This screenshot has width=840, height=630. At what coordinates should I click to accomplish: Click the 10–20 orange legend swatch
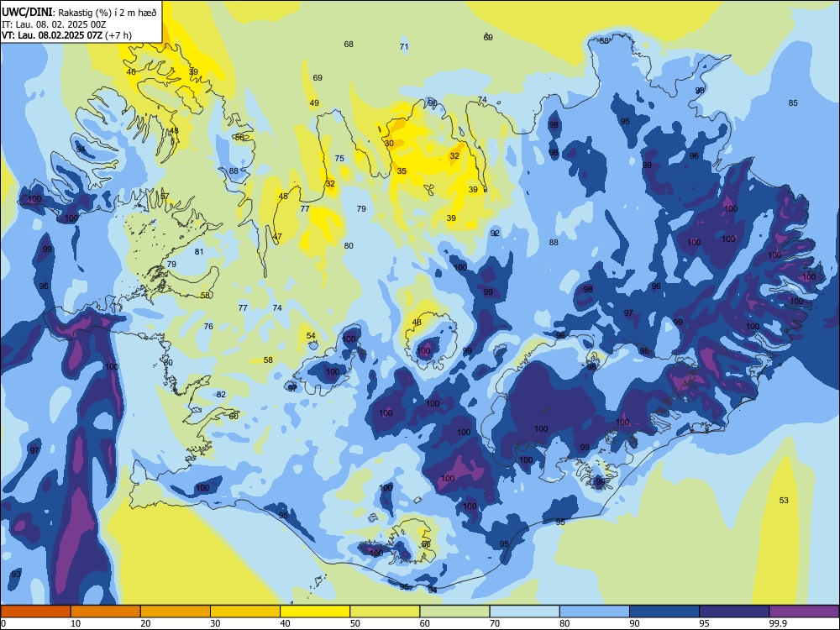point(106,612)
